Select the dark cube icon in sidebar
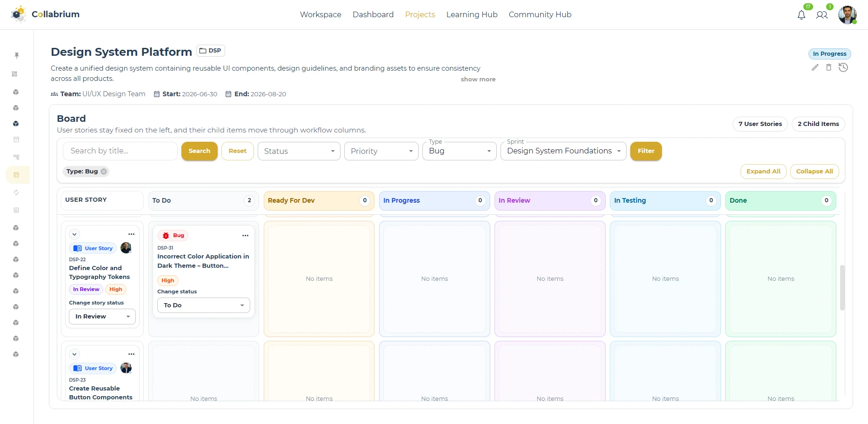This screenshot has width=868, height=424. tap(16, 124)
